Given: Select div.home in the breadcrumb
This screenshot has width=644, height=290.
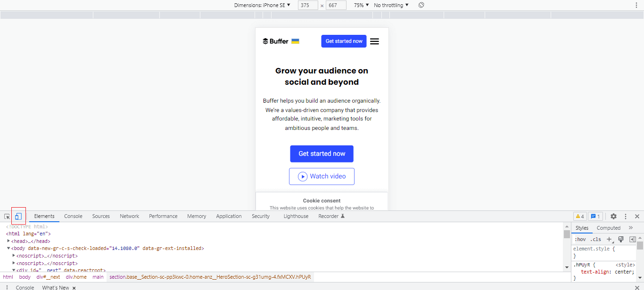Looking at the screenshot, I should tap(76, 277).
